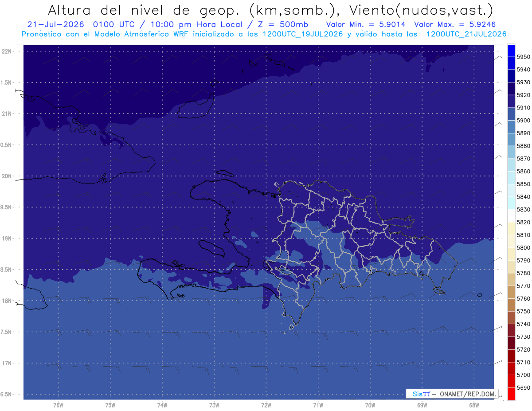Viewport: 532px width, 411px height.
Task: Click legend value 5840
Action: pyautogui.click(x=523, y=197)
